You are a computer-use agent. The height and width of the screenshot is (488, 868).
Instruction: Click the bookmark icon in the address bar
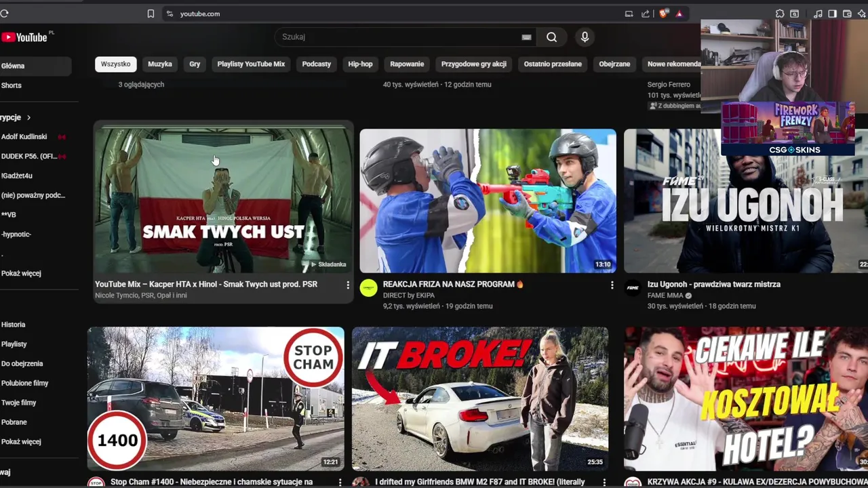(x=151, y=14)
